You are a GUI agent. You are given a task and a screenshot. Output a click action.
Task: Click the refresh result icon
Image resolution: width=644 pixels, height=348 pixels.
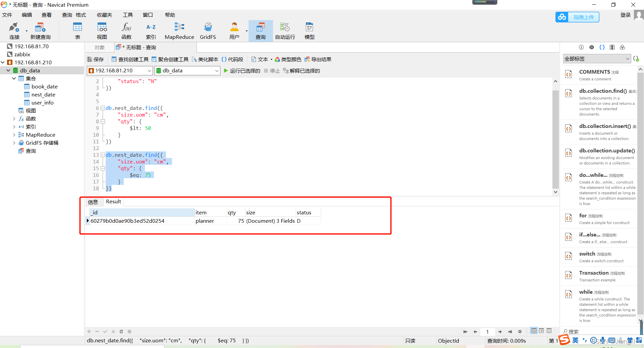(x=121, y=332)
